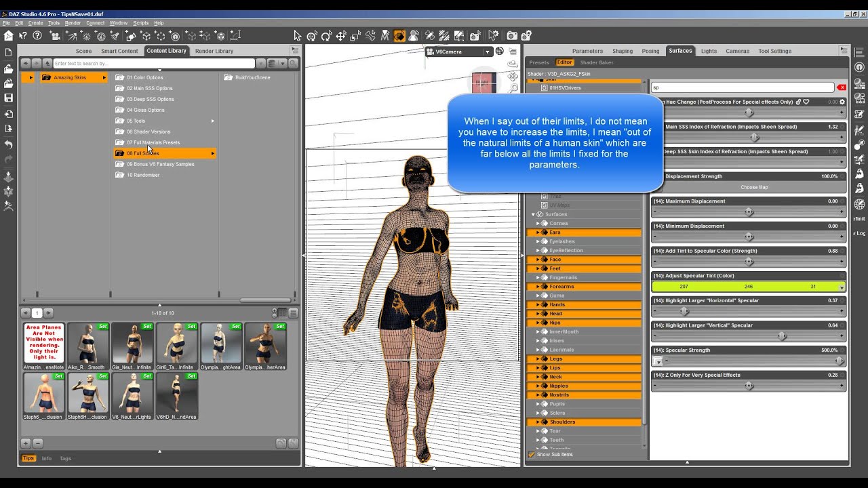Viewport: 868px width, 488px height.
Task: Click the search magnifier in Content Library
Action: pyautogui.click(x=294, y=64)
